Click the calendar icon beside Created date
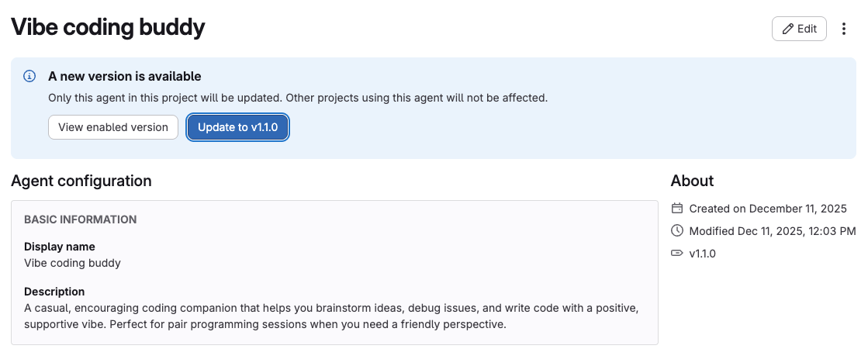The height and width of the screenshot is (349, 868). coord(677,208)
